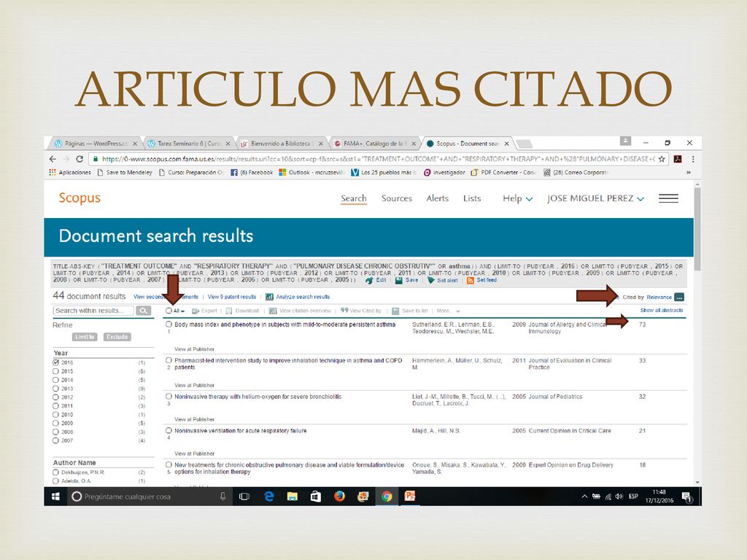The height and width of the screenshot is (560, 747).
Task: Click the Set feed RSS icon
Action: point(471,281)
